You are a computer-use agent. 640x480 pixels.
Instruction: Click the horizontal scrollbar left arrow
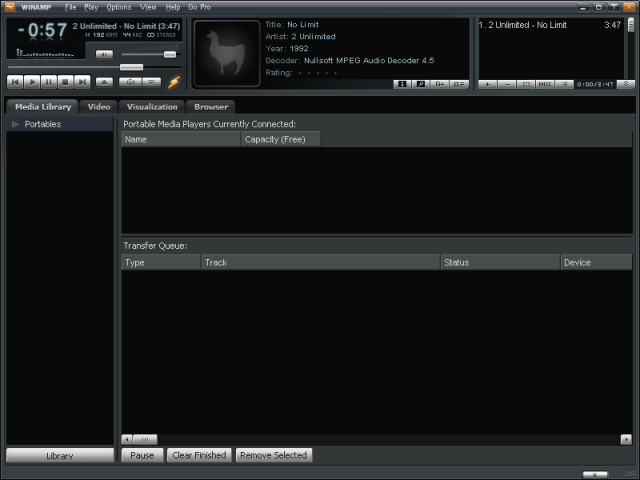tap(127, 439)
